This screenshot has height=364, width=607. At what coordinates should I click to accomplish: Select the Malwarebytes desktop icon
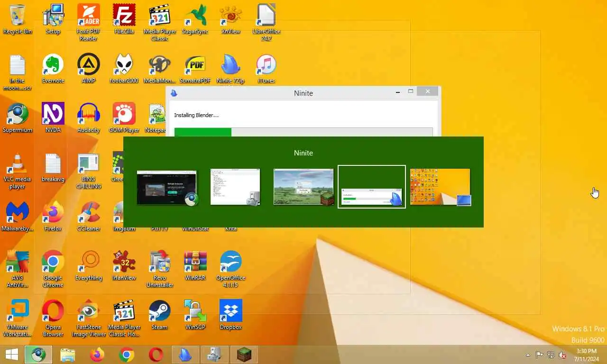(18, 216)
